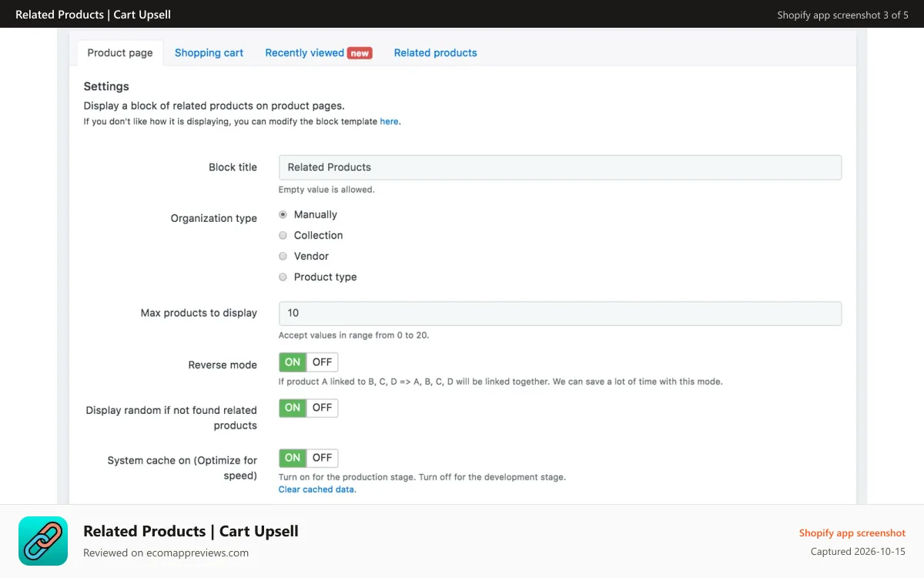Select the Vendor organization type
Viewport: 924px width, 578px height.
pos(283,256)
